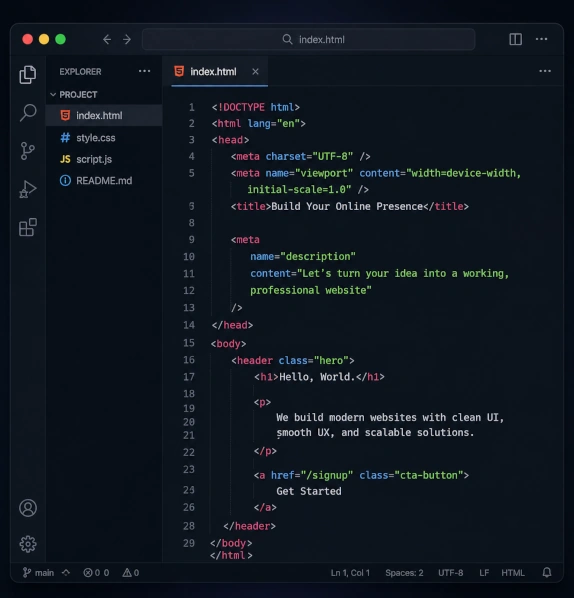This screenshot has height=598, width=574.
Task: Open script.js in the file explorer
Action: coord(104,159)
